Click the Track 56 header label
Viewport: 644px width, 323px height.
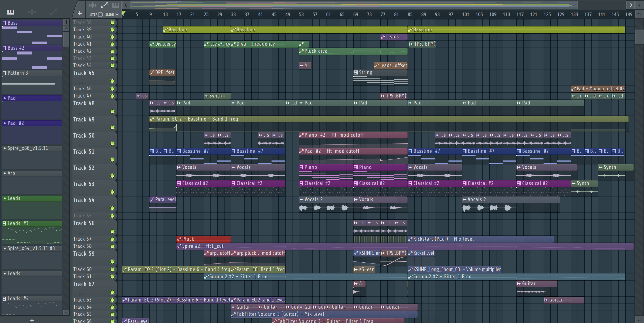tap(84, 223)
